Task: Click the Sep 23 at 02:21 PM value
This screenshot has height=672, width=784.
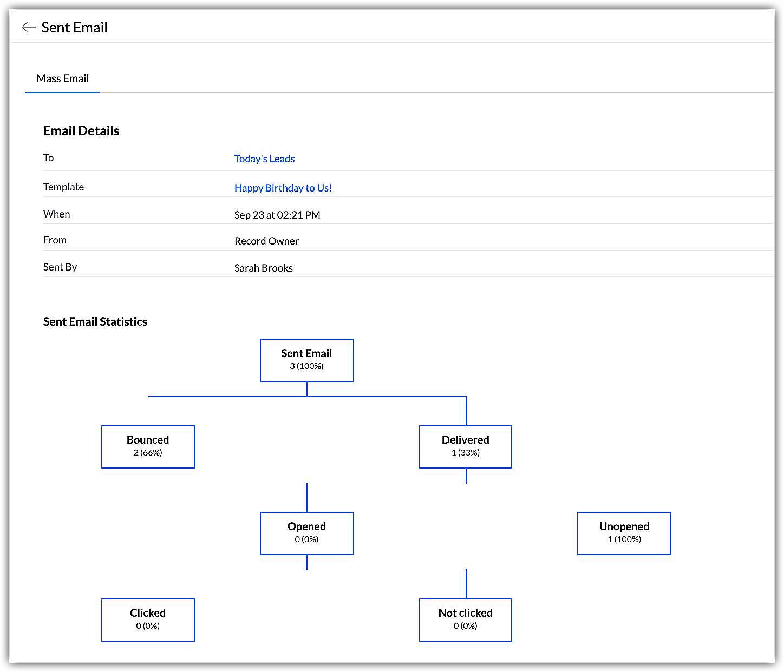Action: (x=277, y=215)
